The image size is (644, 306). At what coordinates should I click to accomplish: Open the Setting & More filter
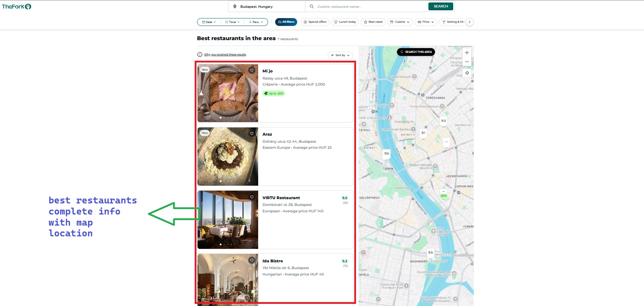pyautogui.click(x=453, y=22)
